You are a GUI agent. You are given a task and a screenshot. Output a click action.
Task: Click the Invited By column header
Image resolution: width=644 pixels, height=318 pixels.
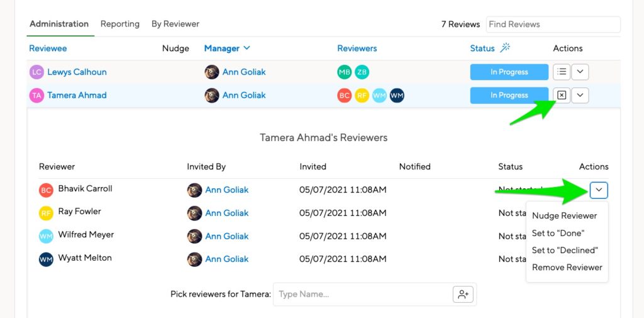pyautogui.click(x=206, y=167)
